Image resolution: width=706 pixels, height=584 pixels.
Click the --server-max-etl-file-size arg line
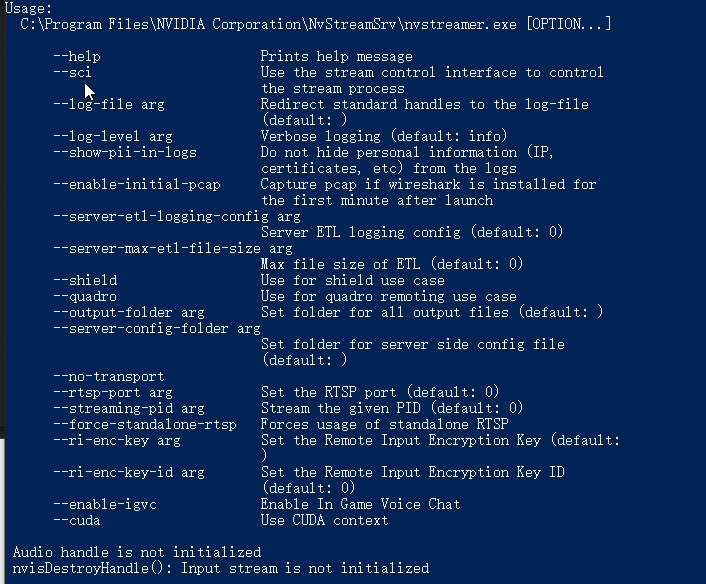point(173,248)
